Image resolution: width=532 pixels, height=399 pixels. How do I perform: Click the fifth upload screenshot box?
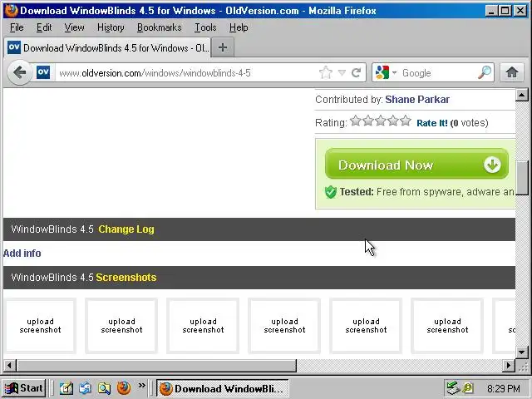tap(366, 326)
